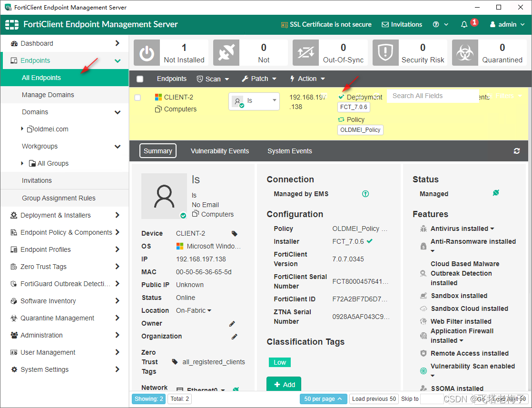Click the green check beside Installer FCT_7.0.6
532x408 pixels.
pyautogui.click(x=370, y=241)
